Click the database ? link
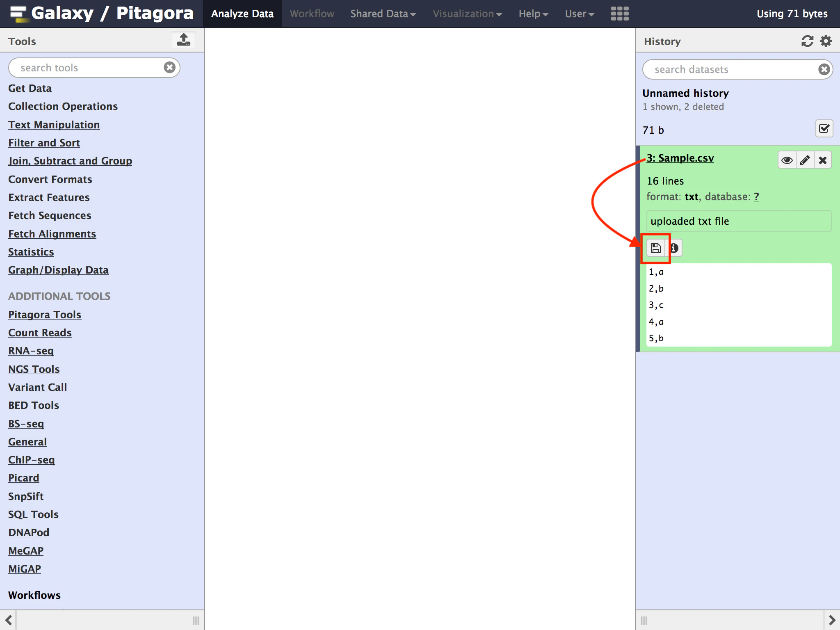 pos(756,197)
